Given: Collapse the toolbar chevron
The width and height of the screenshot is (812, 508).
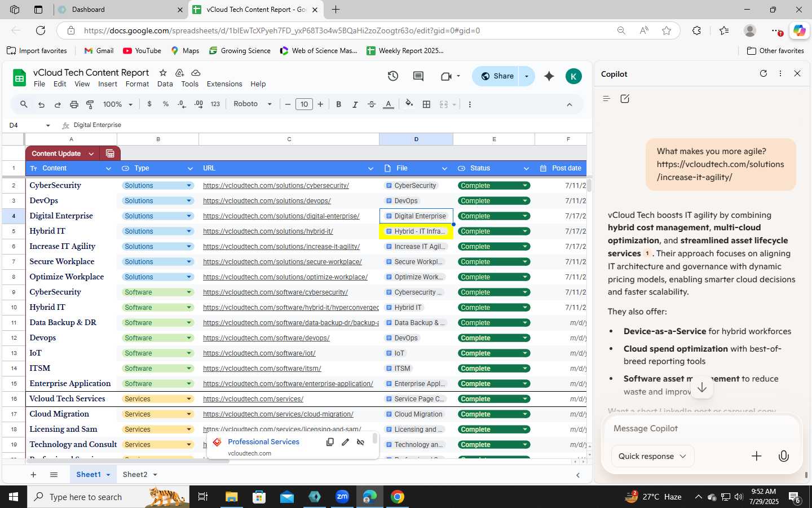Looking at the screenshot, I should coord(569,104).
